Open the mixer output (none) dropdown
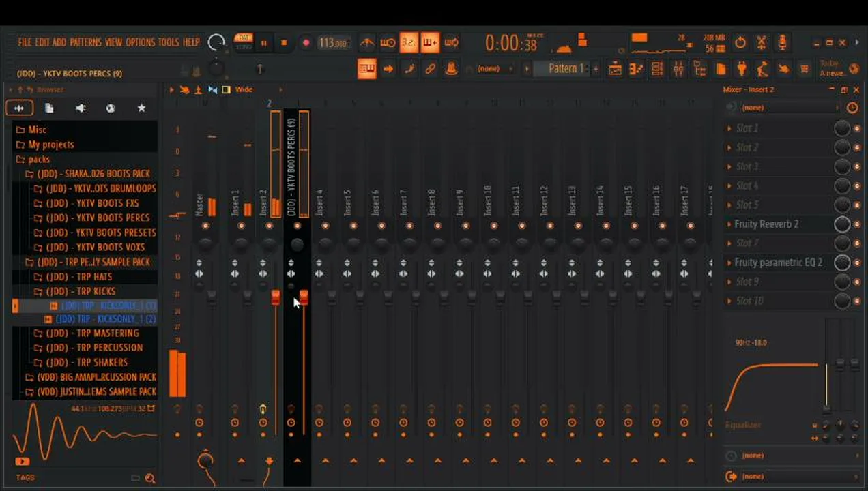Screen dimensions: 868x491 pos(792,477)
